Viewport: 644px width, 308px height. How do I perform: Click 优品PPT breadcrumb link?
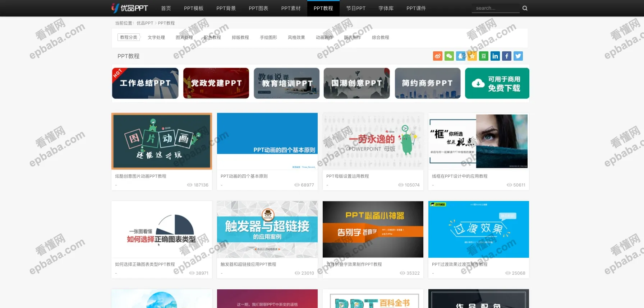coord(145,23)
